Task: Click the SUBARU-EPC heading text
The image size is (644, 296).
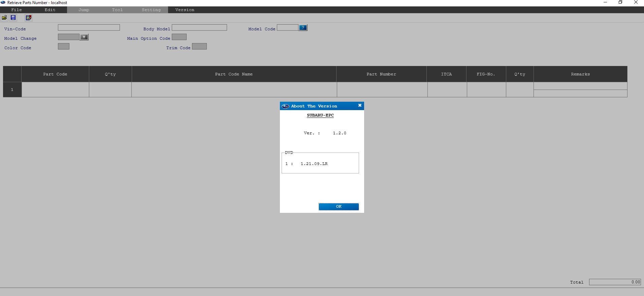Action: [x=320, y=115]
